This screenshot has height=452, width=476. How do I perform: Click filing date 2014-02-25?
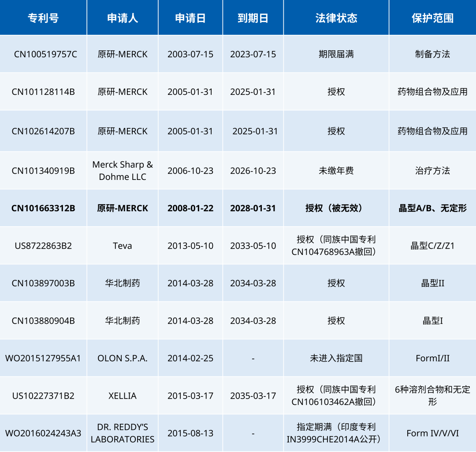[x=190, y=359]
